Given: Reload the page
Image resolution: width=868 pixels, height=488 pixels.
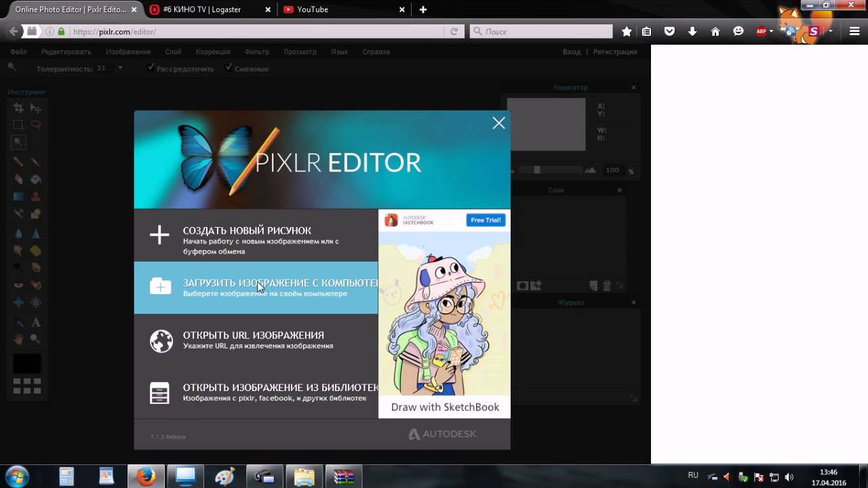Looking at the screenshot, I should pos(454,31).
